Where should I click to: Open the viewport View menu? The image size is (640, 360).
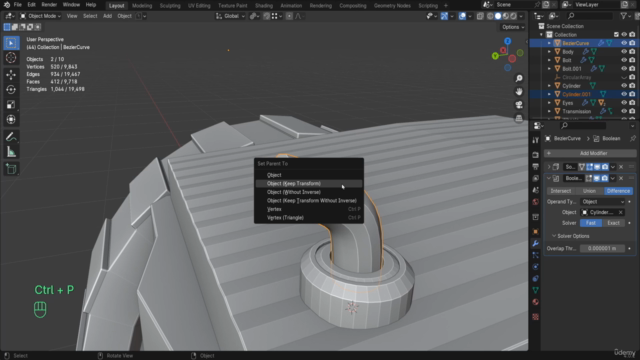(72, 16)
